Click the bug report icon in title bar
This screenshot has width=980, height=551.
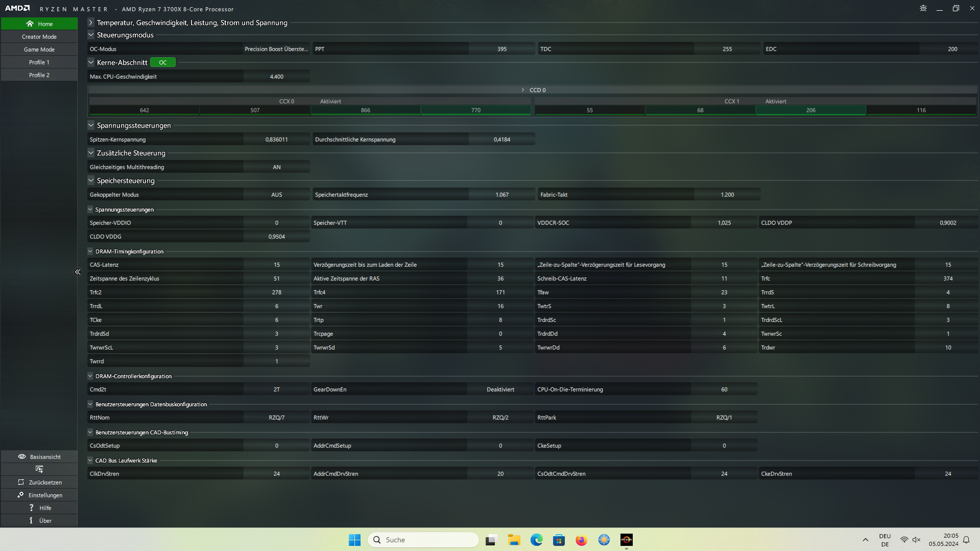click(x=923, y=8)
